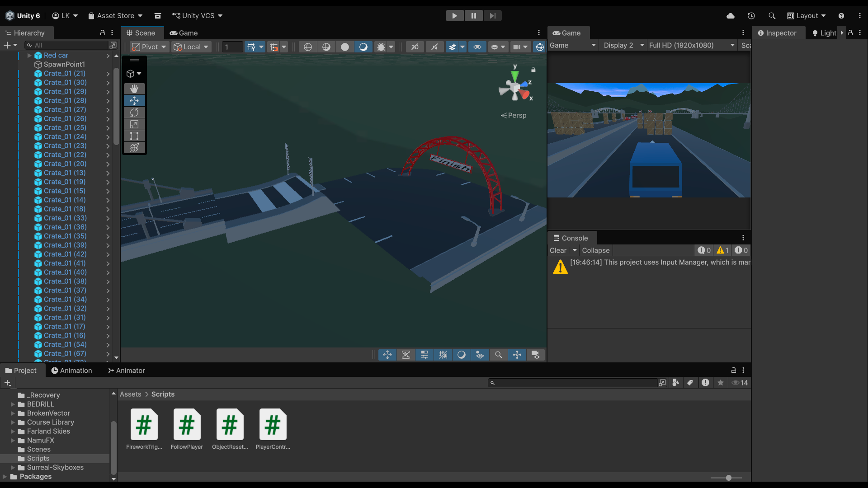This screenshot has width=868, height=488.
Task: Switch to the Inspector tab
Action: [777, 33]
